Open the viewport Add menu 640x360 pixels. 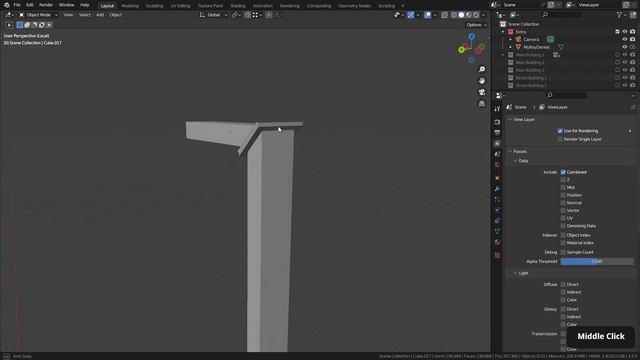(x=100, y=15)
